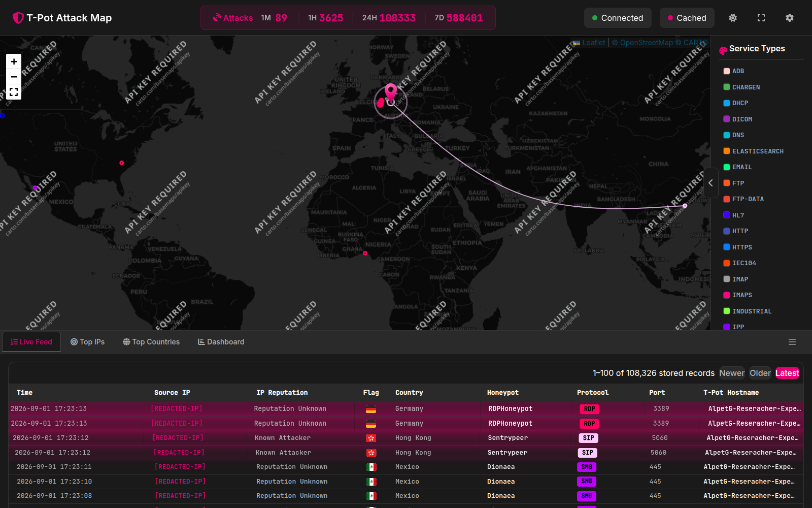This screenshot has width=812, height=508.
Task: Zoom out of the attack map
Action: pyautogui.click(x=14, y=77)
